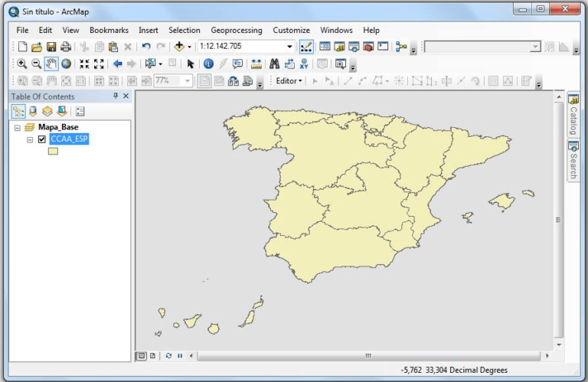Image resolution: width=588 pixels, height=382 pixels.
Task: Save the map with the Save icon
Action: point(51,47)
